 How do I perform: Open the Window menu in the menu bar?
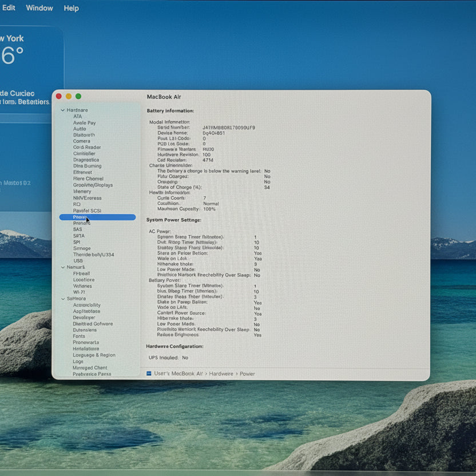(x=39, y=8)
